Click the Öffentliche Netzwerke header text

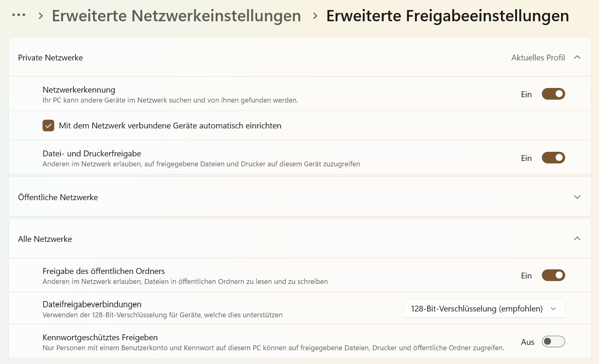(58, 197)
